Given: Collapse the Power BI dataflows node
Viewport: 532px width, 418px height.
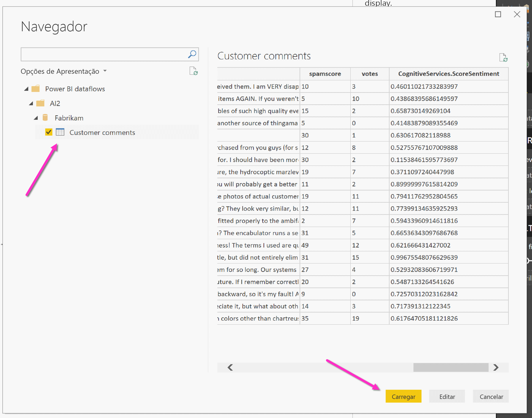Looking at the screenshot, I should point(26,89).
